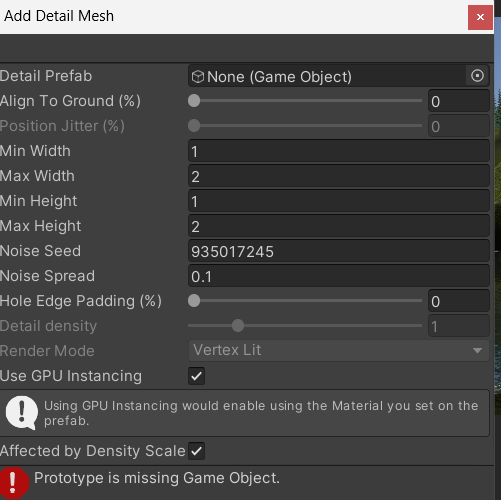
Task: Click the red missing prototype error icon
Action: pyautogui.click(x=14, y=483)
